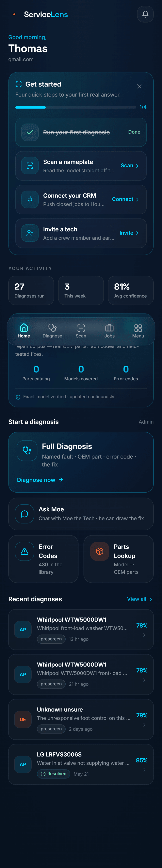Click the Error Codes warning triangle icon

24,551
